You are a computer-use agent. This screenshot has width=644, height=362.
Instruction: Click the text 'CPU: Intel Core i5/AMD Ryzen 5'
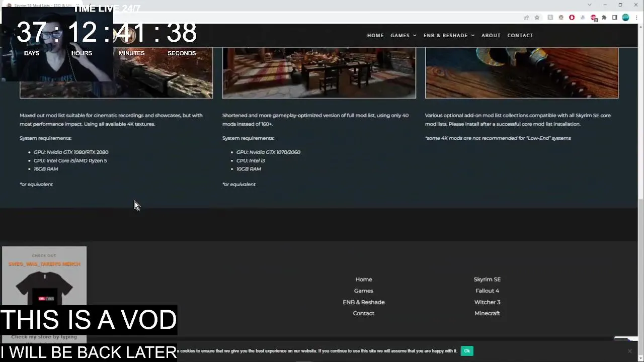click(x=70, y=160)
